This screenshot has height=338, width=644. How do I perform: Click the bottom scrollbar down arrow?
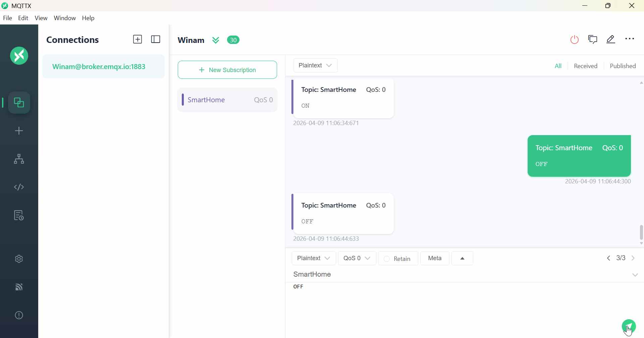[641, 244]
